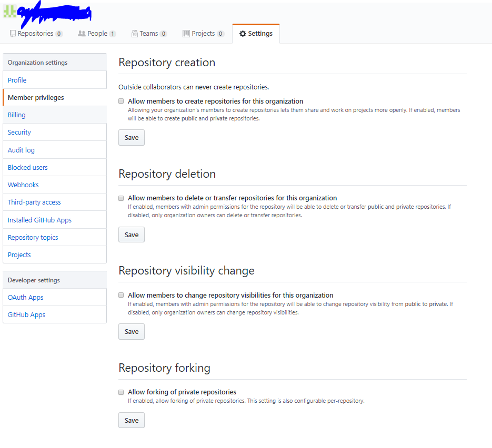The width and height of the screenshot is (492, 448).
Task: Go to the Projects tab
Action: tap(203, 34)
